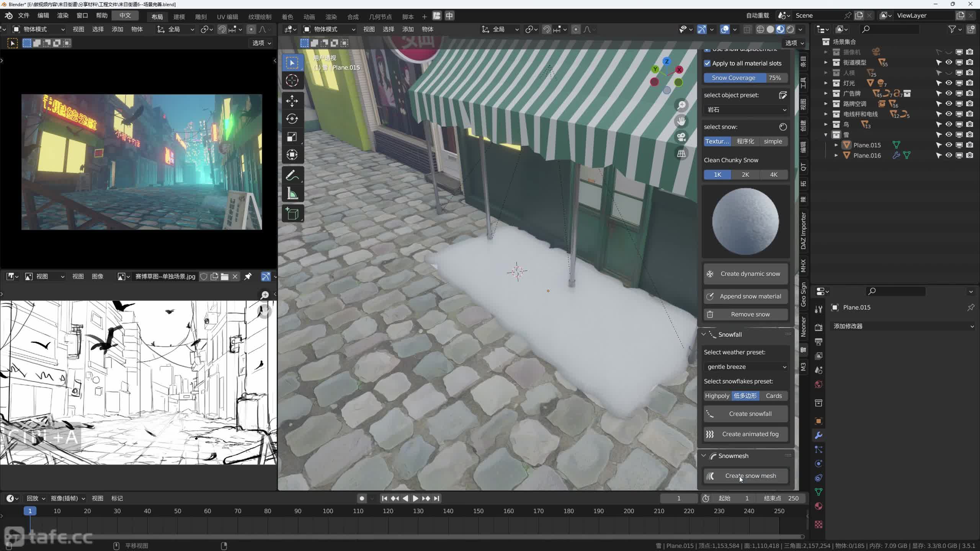Select 1K snow texture resolution

717,175
